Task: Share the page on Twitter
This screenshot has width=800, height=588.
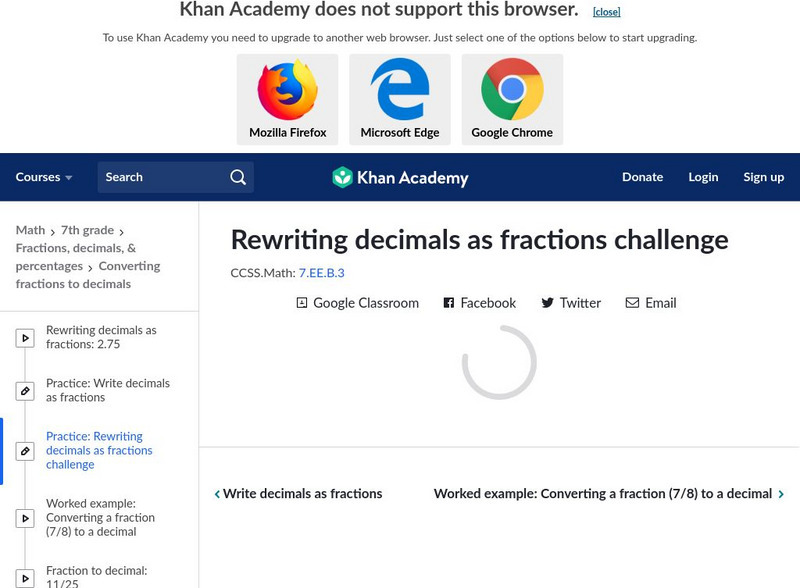Action: [571, 303]
